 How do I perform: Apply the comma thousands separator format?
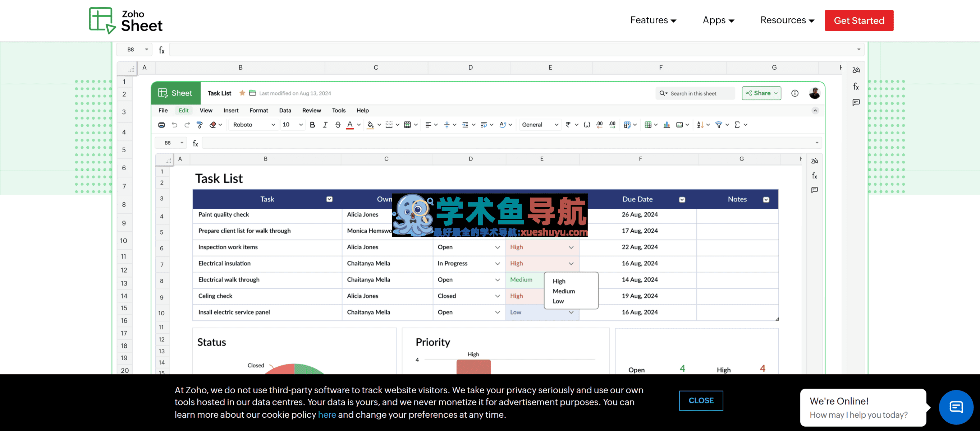coord(587,125)
